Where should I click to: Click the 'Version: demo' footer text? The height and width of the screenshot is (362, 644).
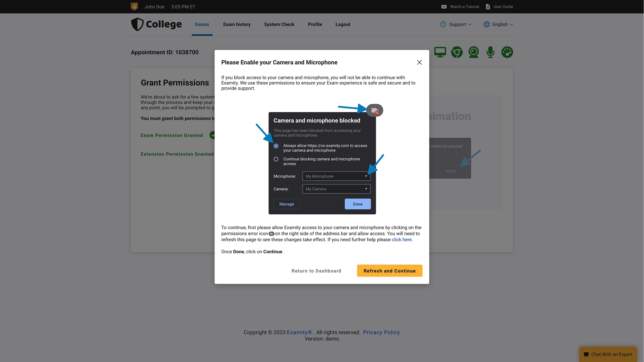[x=322, y=339]
